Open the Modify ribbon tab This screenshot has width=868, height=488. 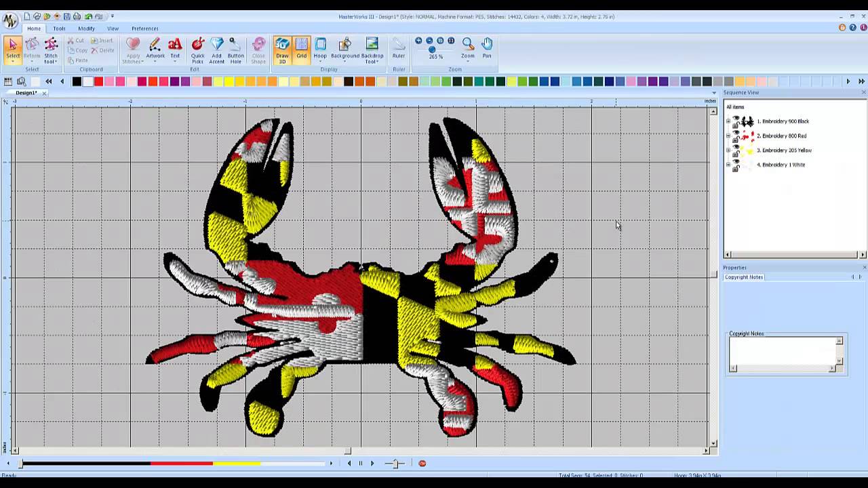(86, 28)
